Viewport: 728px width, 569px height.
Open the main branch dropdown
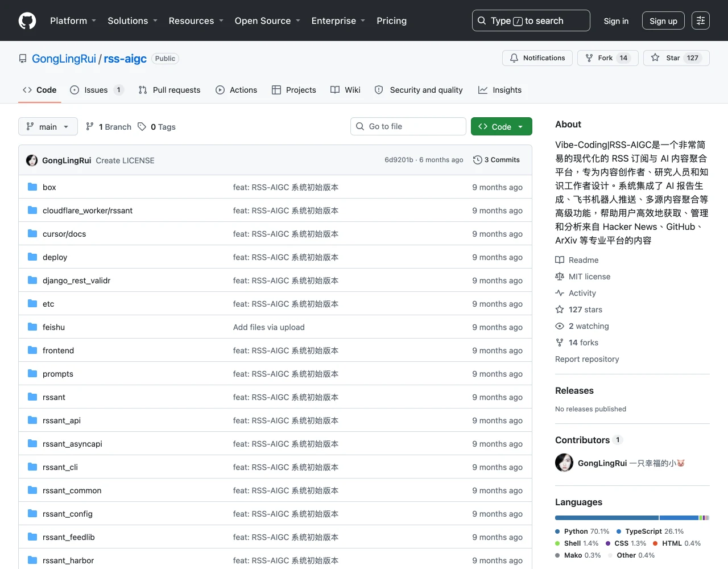click(x=48, y=126)
